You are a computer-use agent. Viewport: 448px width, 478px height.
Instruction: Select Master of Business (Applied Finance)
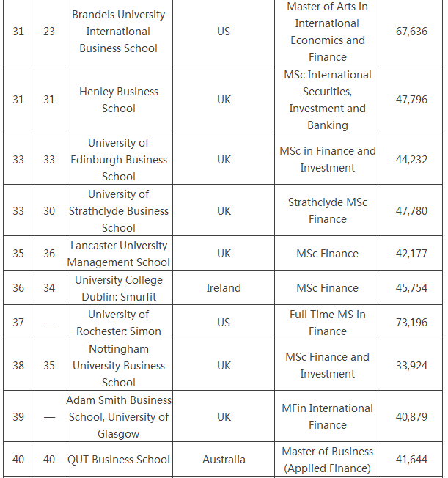pyautogui.click(x=328, y=460)
